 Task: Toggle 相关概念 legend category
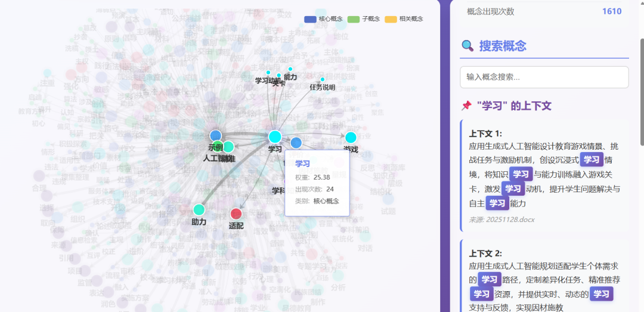coord(404,19)
